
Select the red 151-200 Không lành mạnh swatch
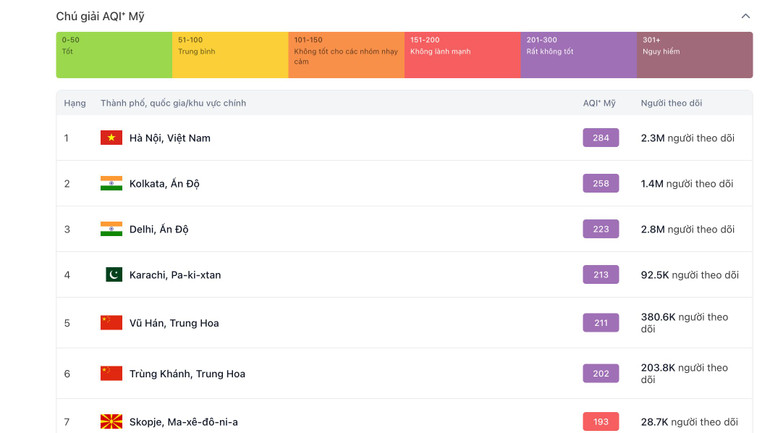(x=462, y=55)
